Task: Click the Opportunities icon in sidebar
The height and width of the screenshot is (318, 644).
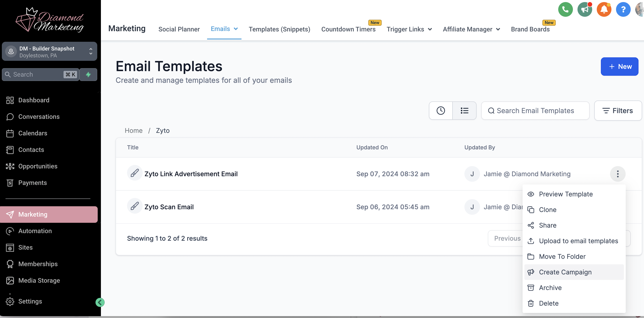Action: tap(10, 166)
